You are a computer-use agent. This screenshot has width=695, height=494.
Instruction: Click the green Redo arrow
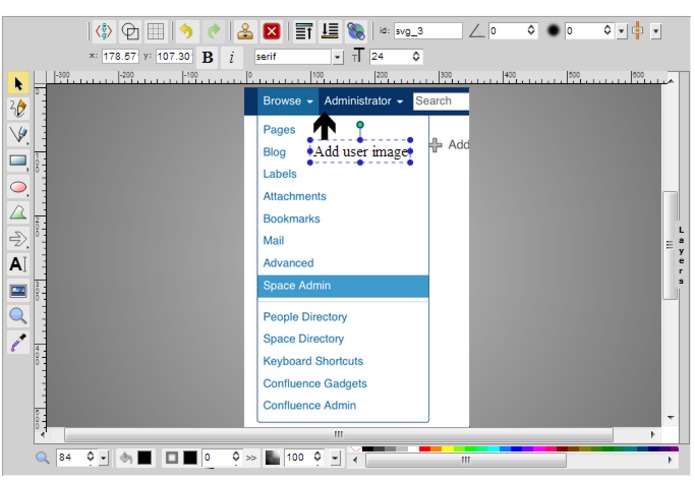pos(214,31)
